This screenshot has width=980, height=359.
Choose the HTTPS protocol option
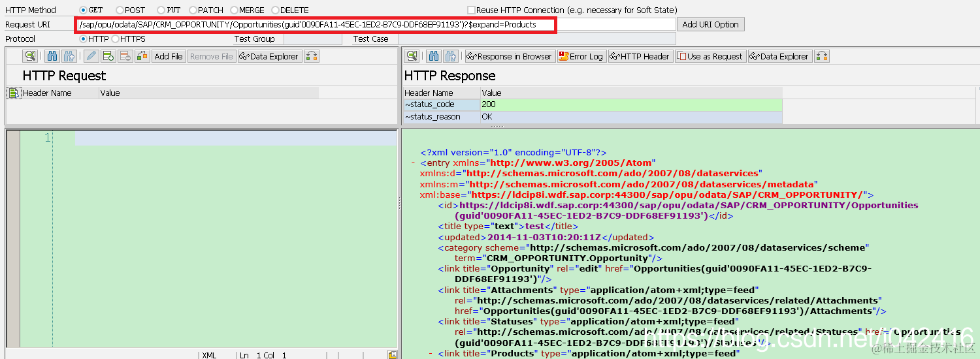[x=115, y=39]
